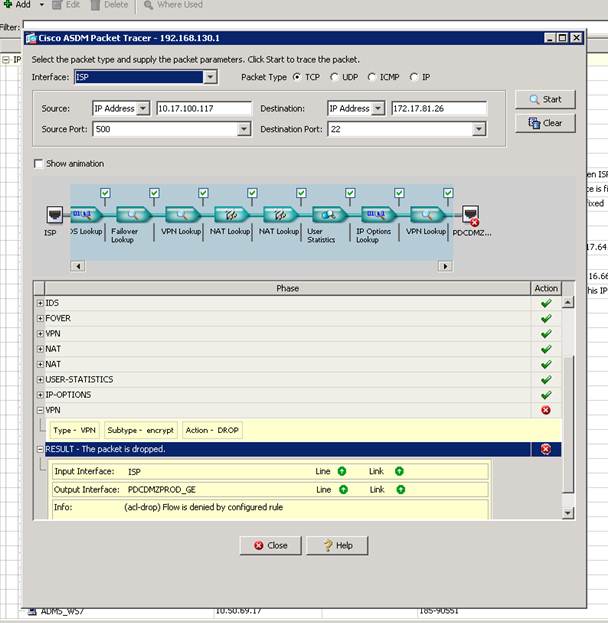The height and width of the screenshot is (623, 608).
Task: Click the green check for FOVER phase
Action: [x=546, y=318]
